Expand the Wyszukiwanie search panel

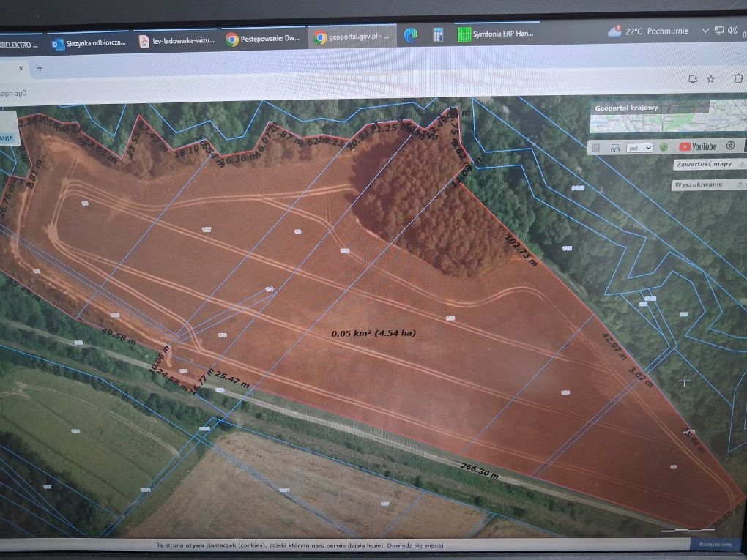[x=699, y=184]
